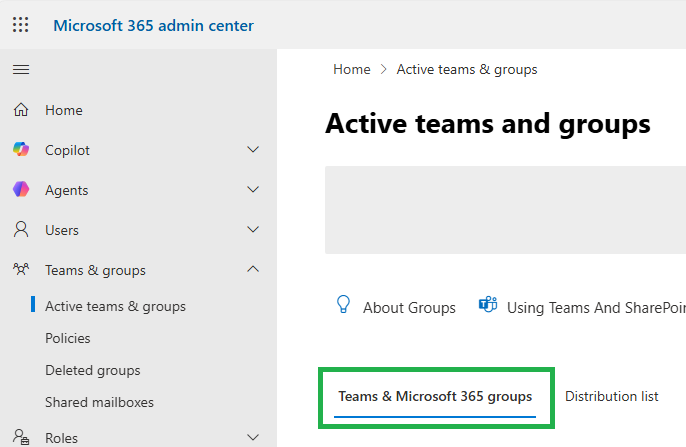Click the About Groups lightbulb icon
This screenshot has height=447, width=686.
(344, 306)
